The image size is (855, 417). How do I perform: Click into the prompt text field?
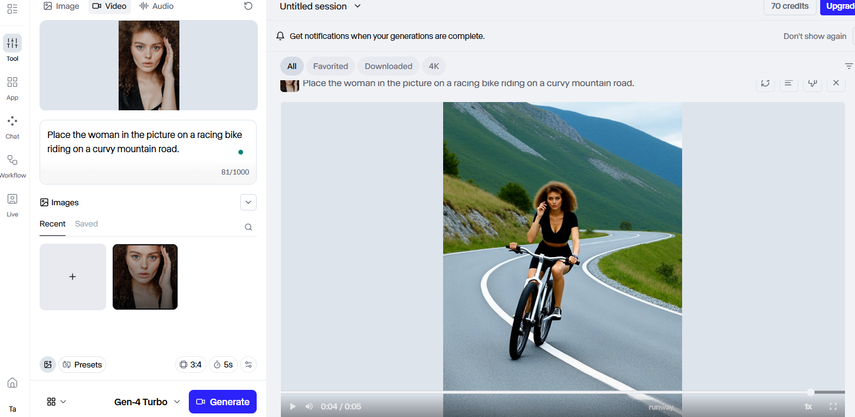coord(148,152)
